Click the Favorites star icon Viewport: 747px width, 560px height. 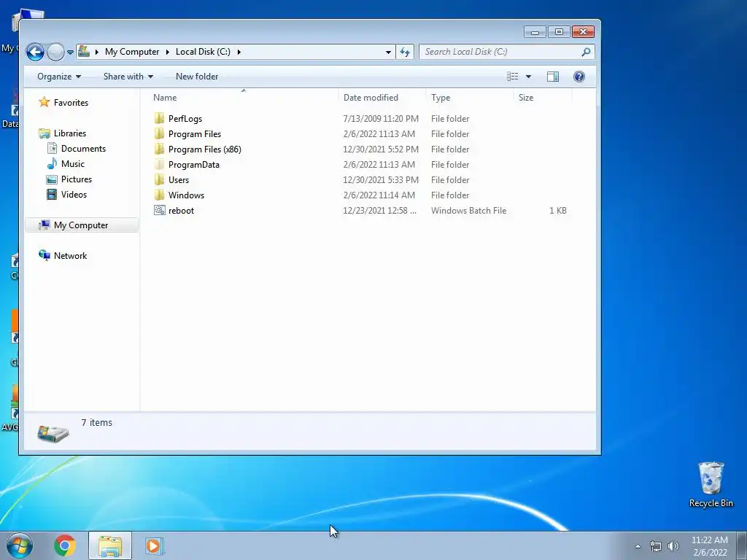click(44, 102)
